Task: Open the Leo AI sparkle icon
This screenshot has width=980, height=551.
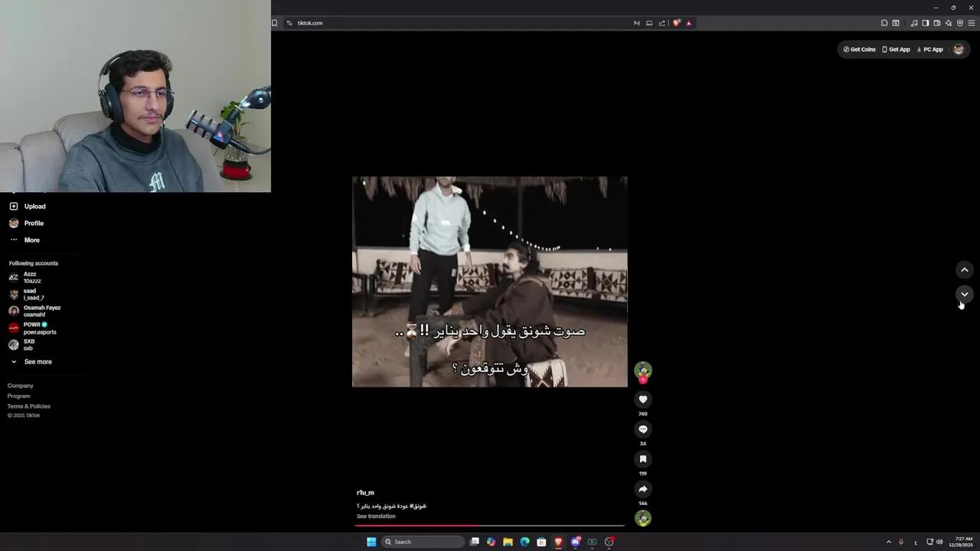Action: click(x=949, y=23)
